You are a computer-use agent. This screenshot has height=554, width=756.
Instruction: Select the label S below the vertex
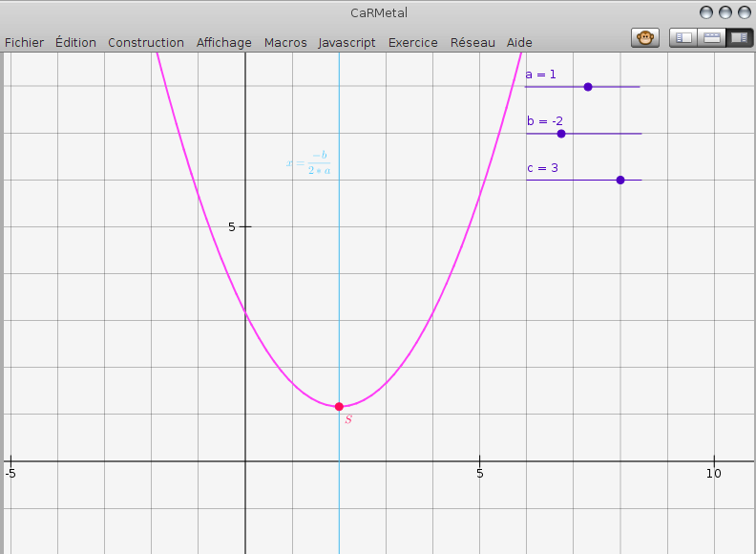348,419
